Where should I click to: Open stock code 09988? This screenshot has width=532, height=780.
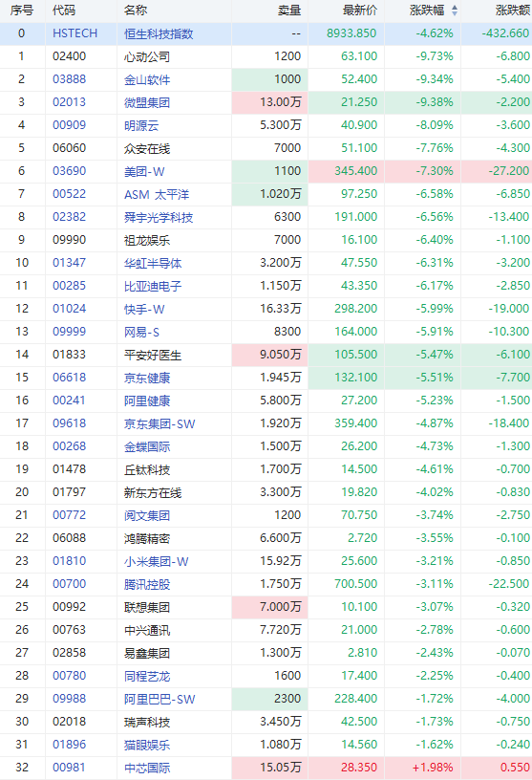[69, 699]
